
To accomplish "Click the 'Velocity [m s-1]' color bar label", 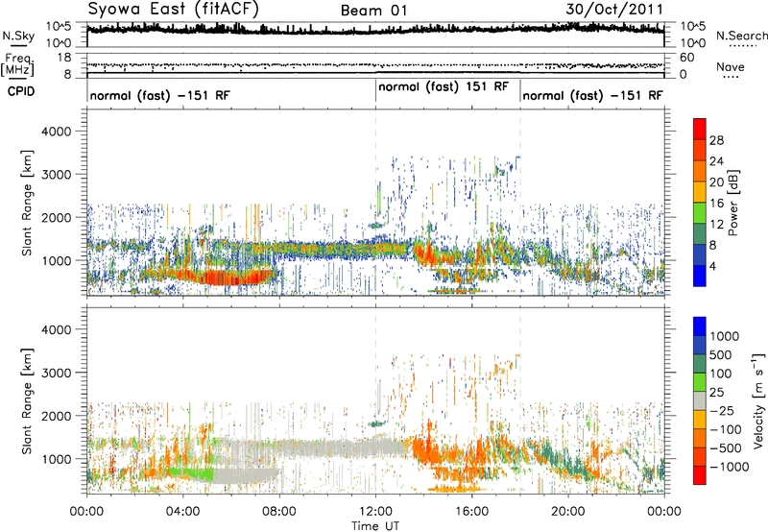I will (x=758, y=400).
